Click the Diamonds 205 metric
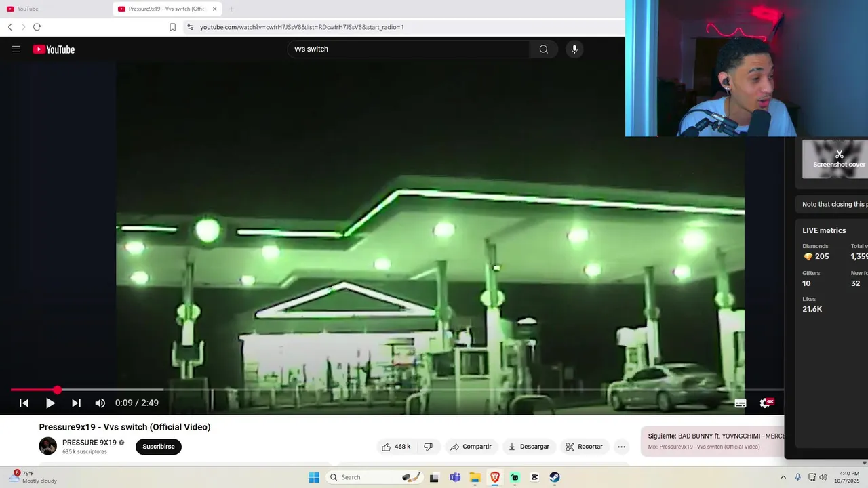Screen dimensions: 868x488 [x=816, y=252]
